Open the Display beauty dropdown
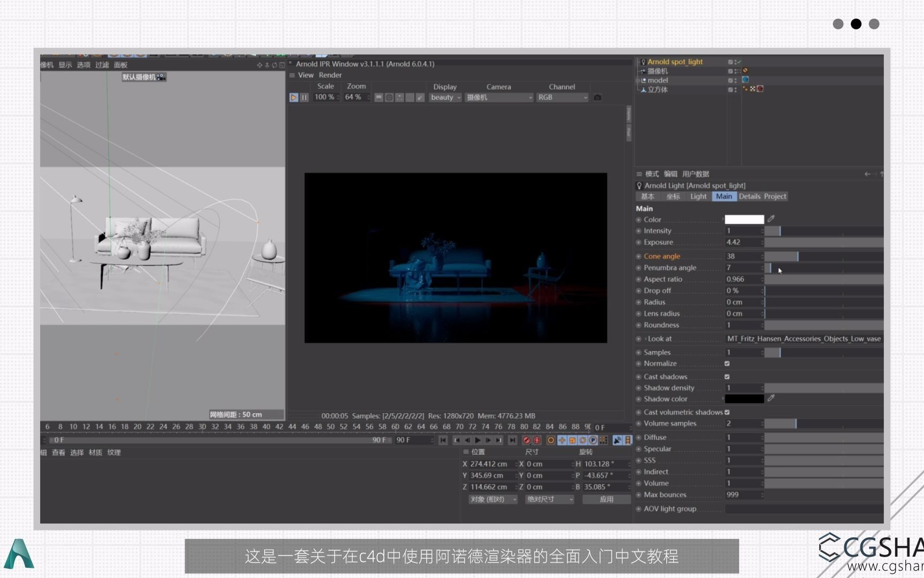Viewport: 924px width, 578px height. (x=444, y=97)
